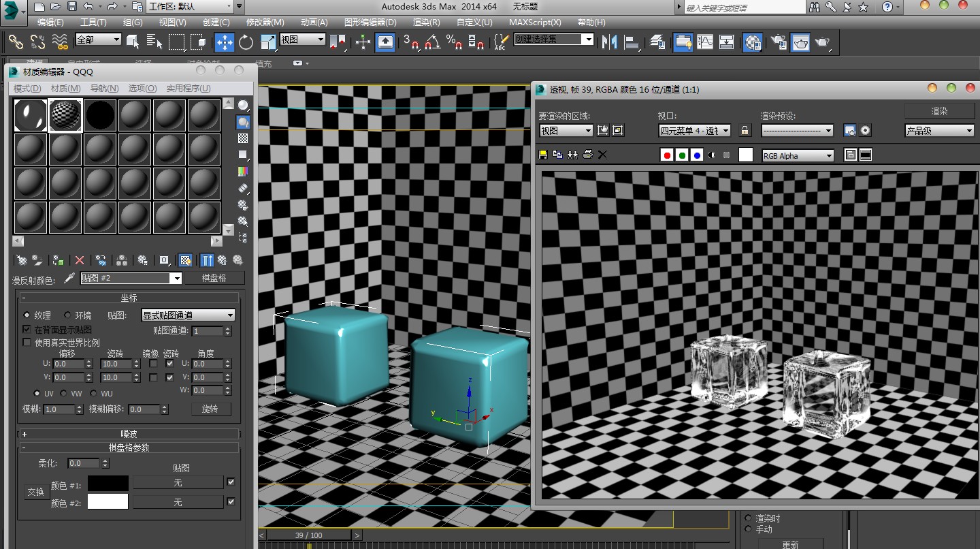
Task: Open the Render Setup teapot icon
Action: (x=778, y=42)
